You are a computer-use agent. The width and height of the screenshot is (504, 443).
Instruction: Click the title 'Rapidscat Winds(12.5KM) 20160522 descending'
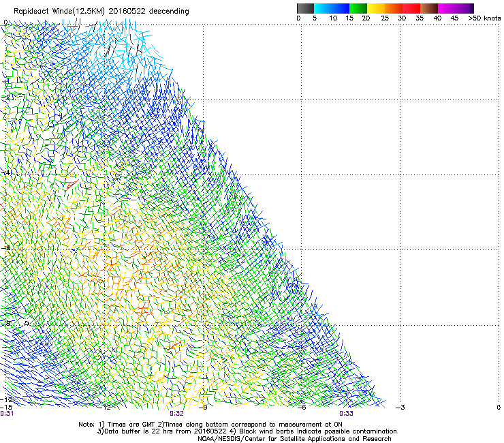tap(101, 12)
